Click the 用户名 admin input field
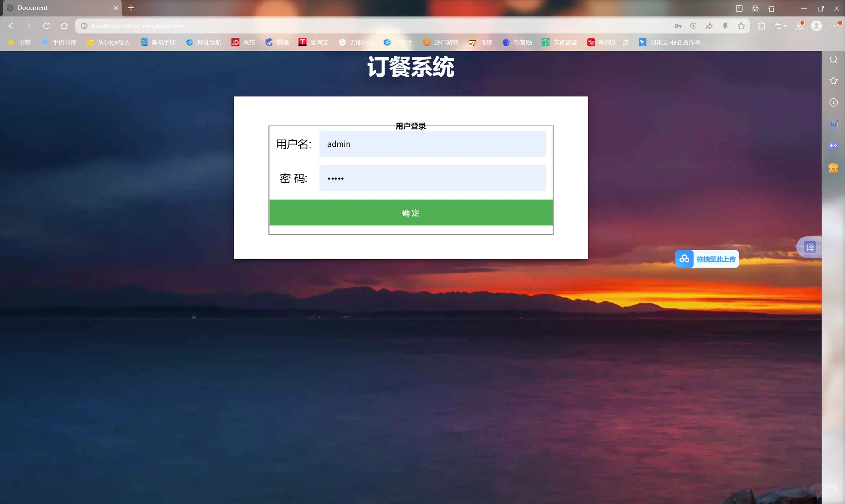Image resolution: width=845 pixels, height=504 pixels. (x=432, y=144)
